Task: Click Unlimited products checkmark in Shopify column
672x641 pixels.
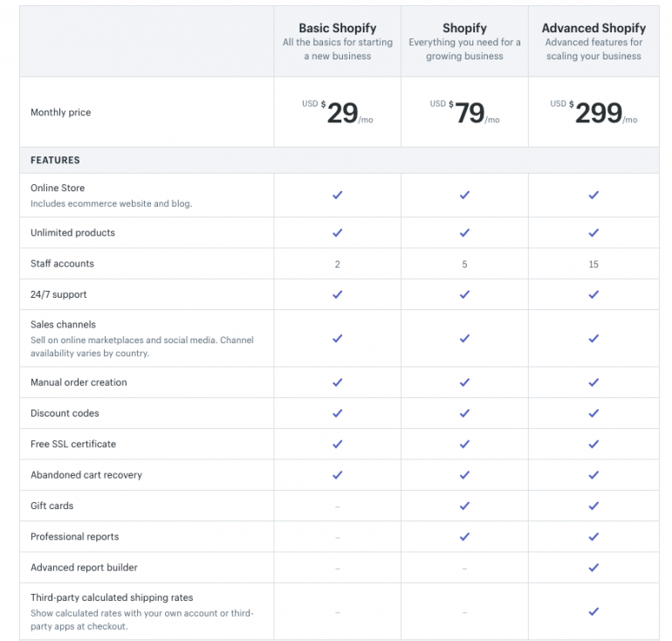Action: (464, 232)
